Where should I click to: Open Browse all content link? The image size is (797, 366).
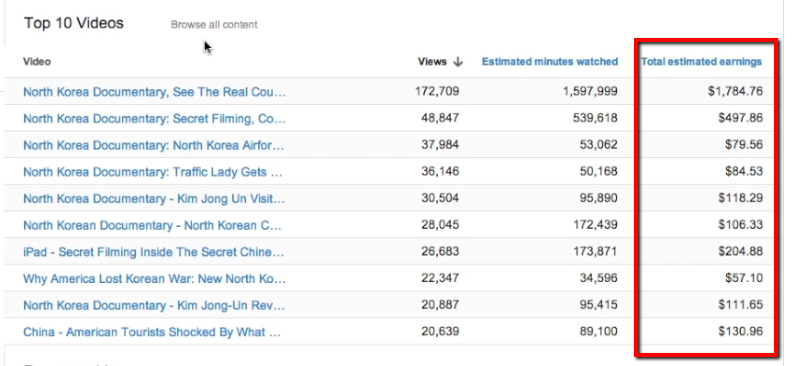(214, 24)
